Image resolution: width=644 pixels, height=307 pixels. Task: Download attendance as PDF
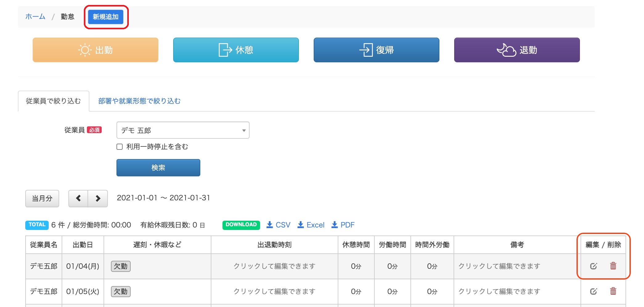pos(343,225)
